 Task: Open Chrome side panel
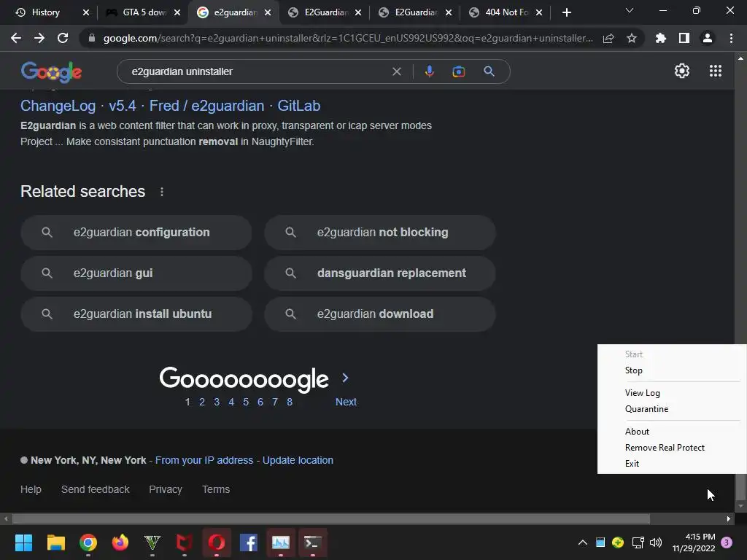pos(684,38)
